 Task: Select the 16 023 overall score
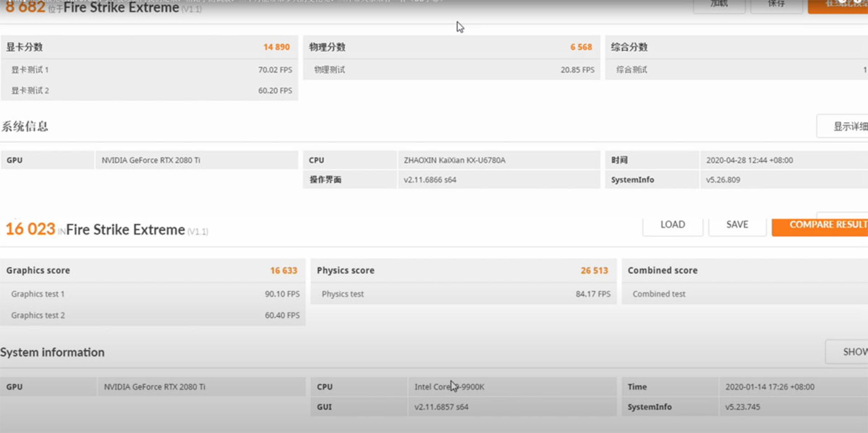point(30,229)
